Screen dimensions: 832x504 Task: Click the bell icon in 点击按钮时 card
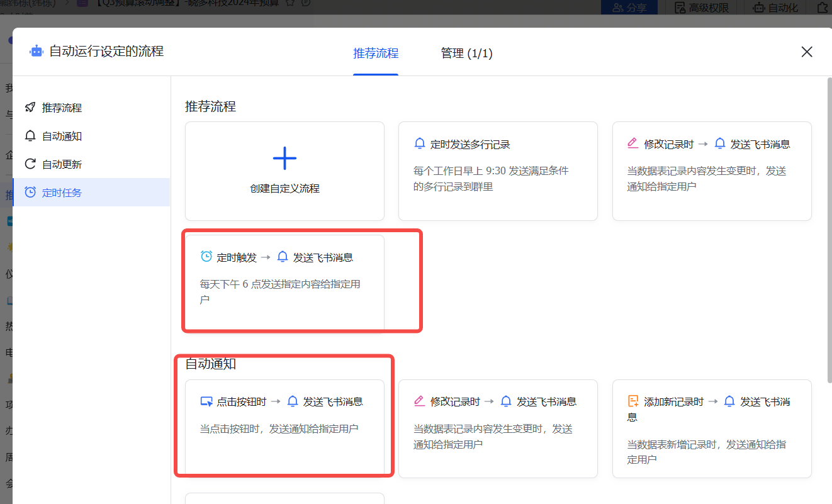click(293, 401)
